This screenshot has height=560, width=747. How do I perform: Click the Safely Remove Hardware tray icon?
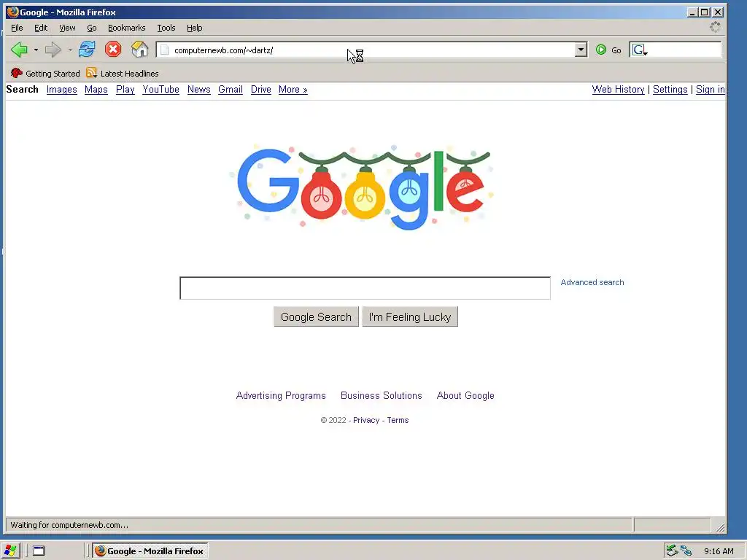pos(672,551)
